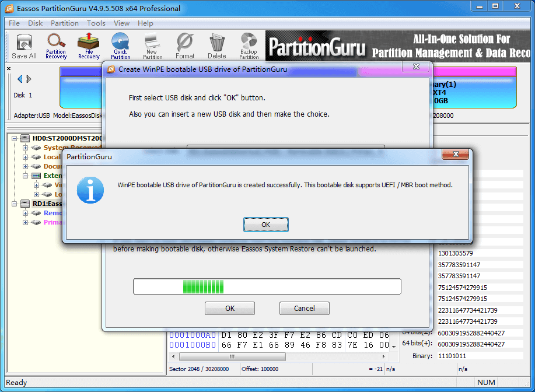
Task: Select the System Reserved partition entry
Action: 73,148
